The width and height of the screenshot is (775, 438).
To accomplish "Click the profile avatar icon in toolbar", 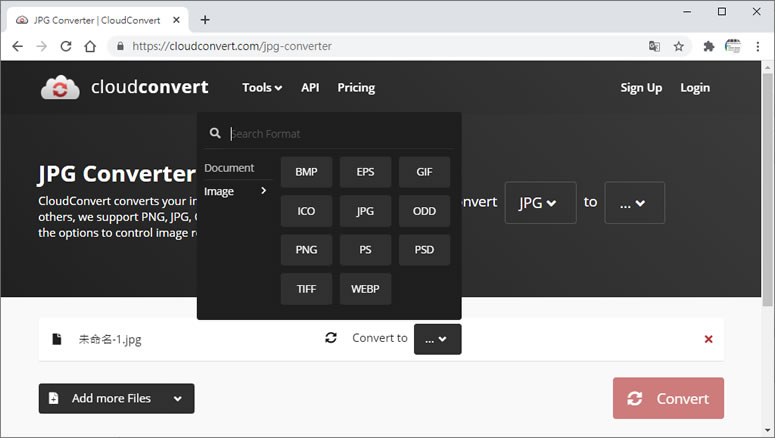I will coord(732,46).
